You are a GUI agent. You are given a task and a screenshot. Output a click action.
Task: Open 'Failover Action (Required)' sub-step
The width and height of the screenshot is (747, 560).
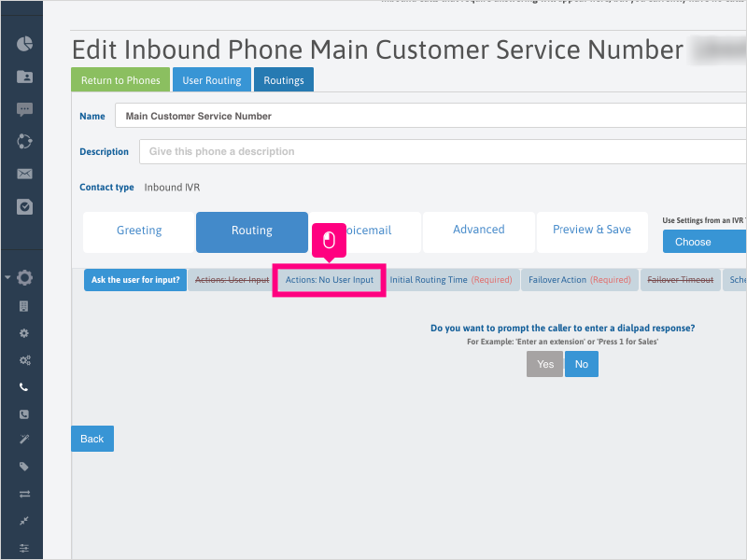[580, 280]
